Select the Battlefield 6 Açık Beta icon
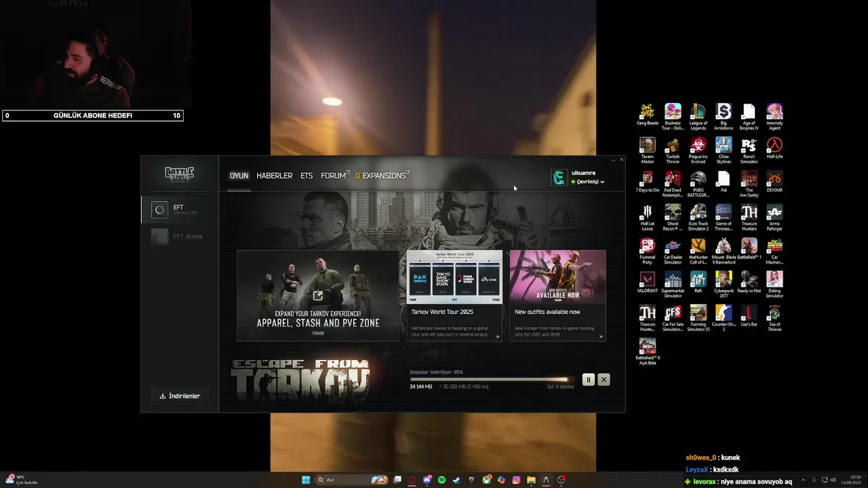The height and width of the screenshot is (488, 868). click(x=648, y=351)
